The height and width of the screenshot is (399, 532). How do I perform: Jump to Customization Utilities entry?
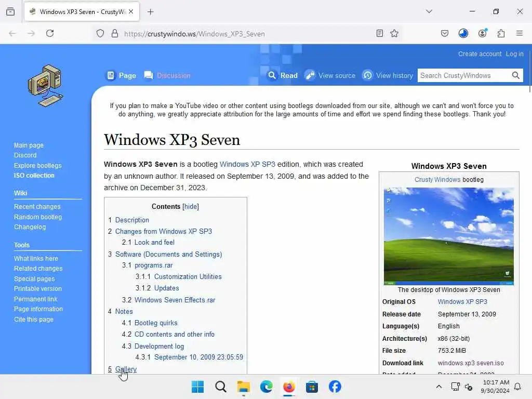[x=188, y=276]
